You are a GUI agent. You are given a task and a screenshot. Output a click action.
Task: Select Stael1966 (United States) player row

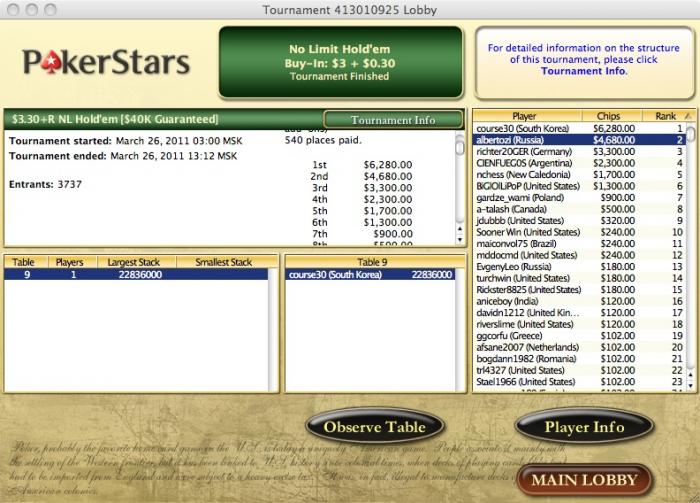tap(579, 382)
